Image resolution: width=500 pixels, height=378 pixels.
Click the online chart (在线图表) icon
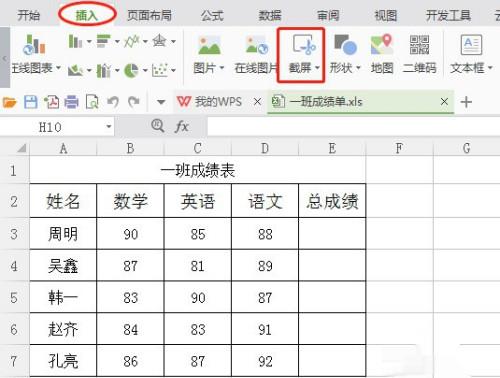tap(34, 44)
